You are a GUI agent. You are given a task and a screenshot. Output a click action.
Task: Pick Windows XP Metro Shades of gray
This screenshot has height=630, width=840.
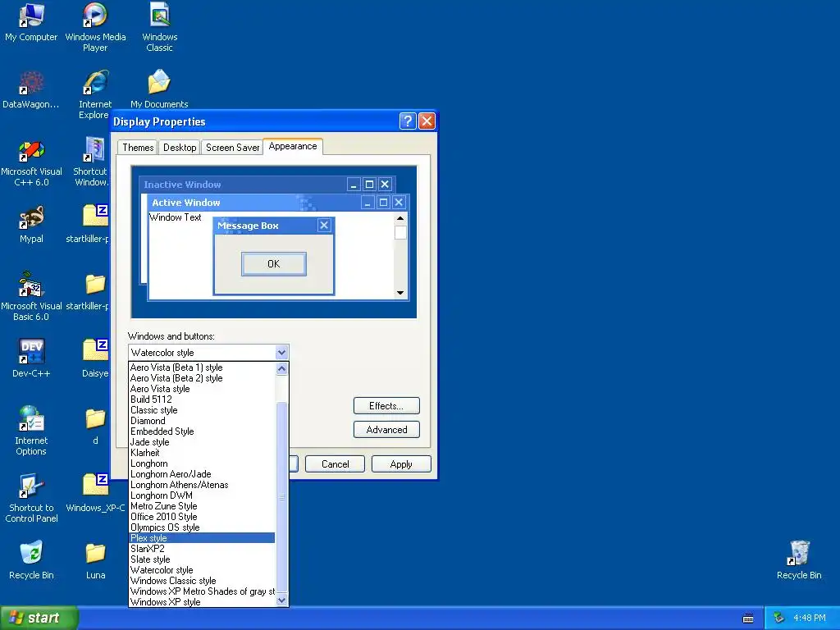click(203, 591)
